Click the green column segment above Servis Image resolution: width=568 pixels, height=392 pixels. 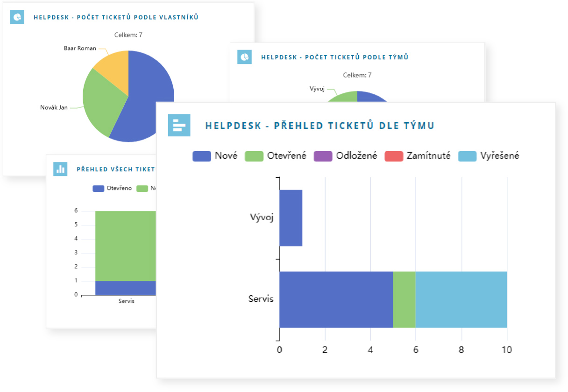click(125, 245)
